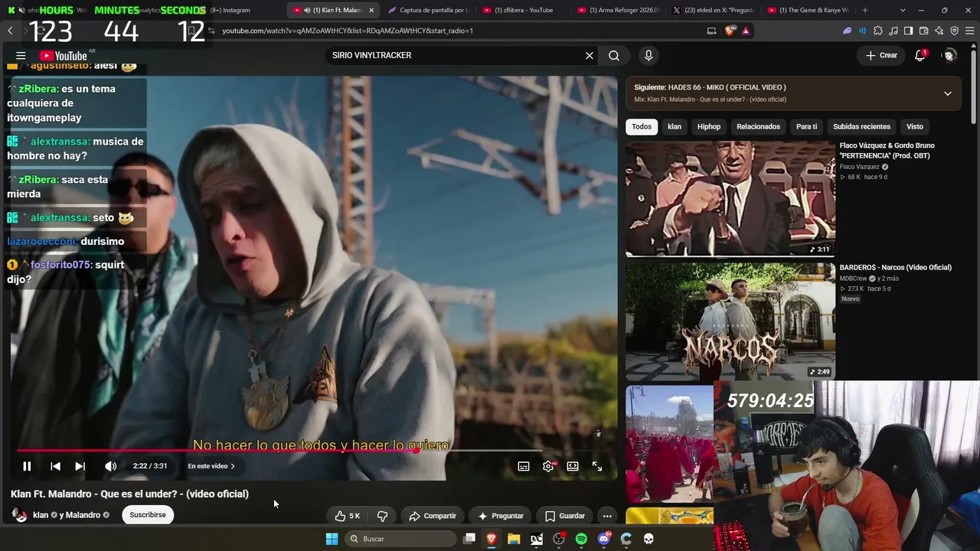
Task: Open the PERTENENCIA video thumbnail
Action: click(730, 199)
